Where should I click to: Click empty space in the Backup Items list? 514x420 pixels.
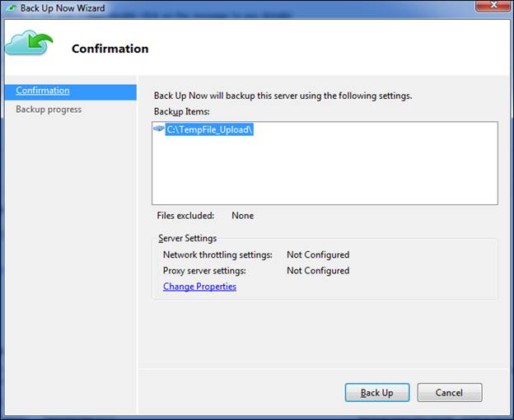(x=325, y=173)
